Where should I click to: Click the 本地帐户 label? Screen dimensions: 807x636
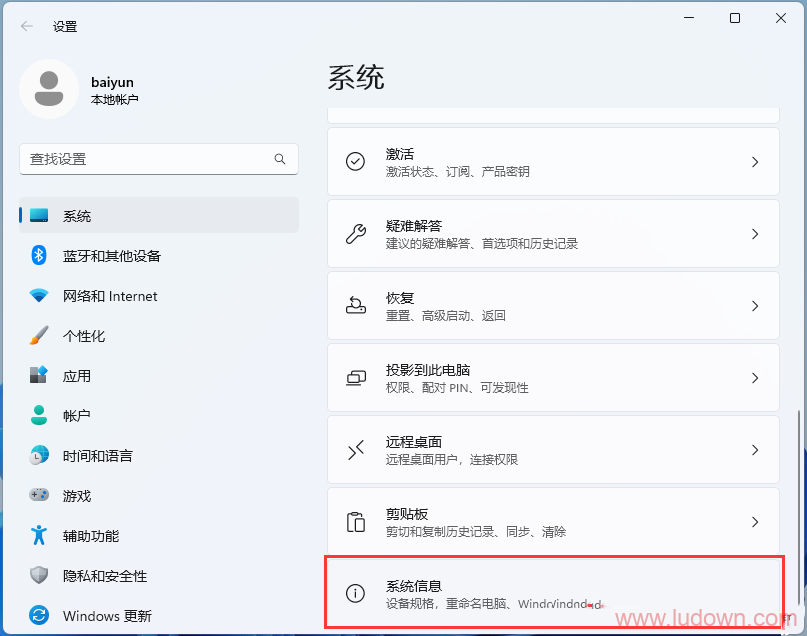tap(114, 99)
